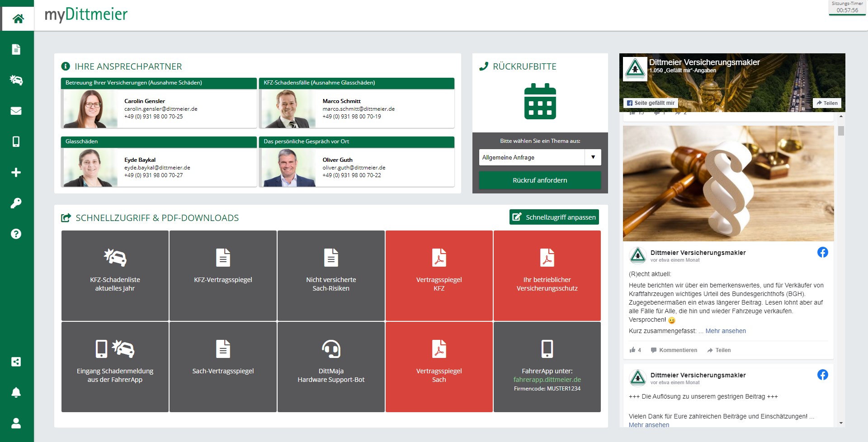Open the envelope messages icon in the sidebar
This screenshot has height=442, width=868.
[16, 111]
